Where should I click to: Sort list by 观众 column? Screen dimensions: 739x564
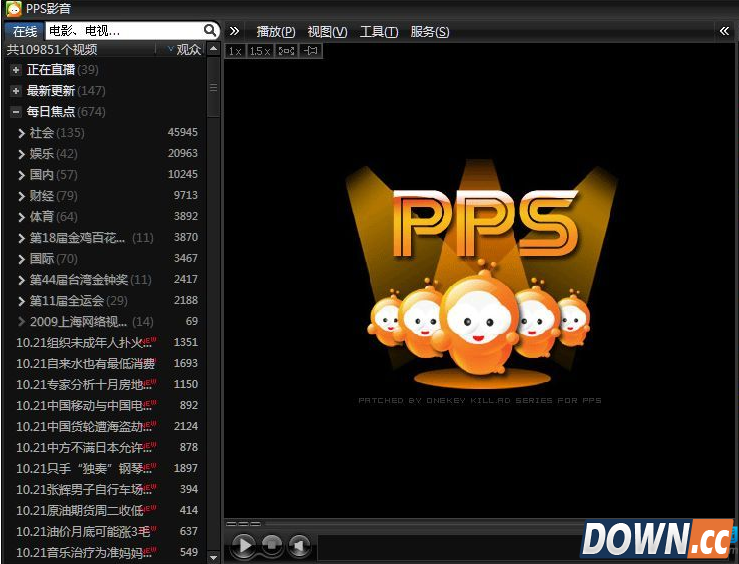click(x=188, y=49)
